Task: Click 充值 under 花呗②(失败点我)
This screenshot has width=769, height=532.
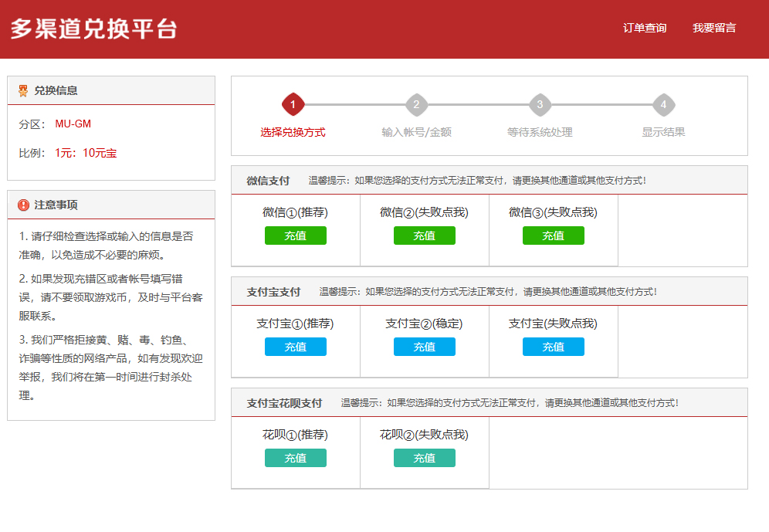Action: (x=424, y=458)
